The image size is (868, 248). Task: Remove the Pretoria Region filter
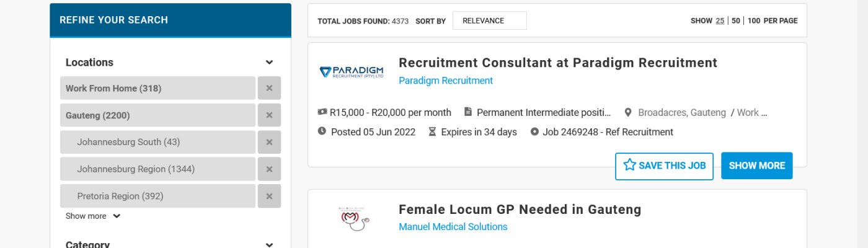tap(269, 196)
